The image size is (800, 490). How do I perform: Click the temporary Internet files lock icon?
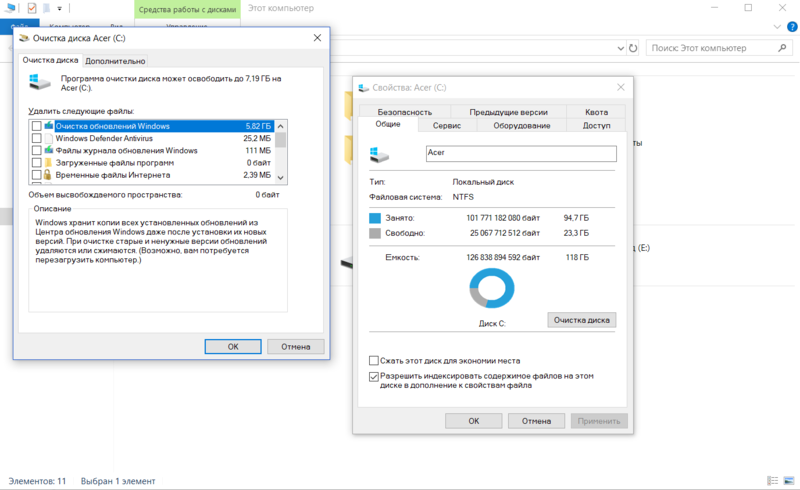[x=47, y=175]
